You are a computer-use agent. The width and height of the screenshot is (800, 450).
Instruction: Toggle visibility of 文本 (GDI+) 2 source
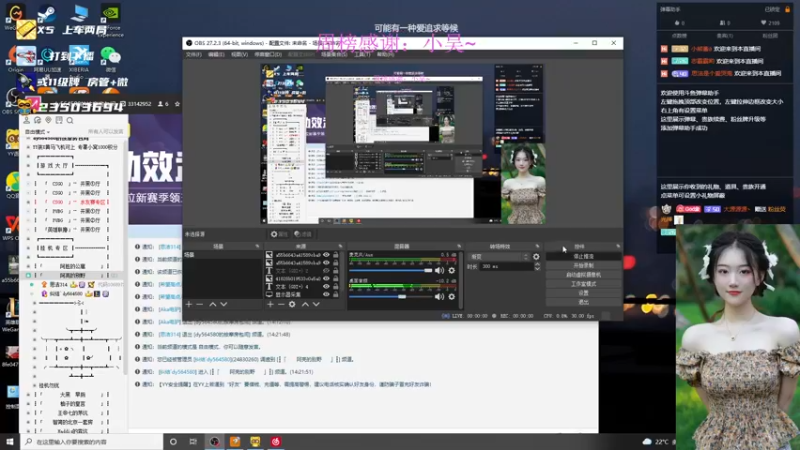pyautogui.click(x=327, y=271)
